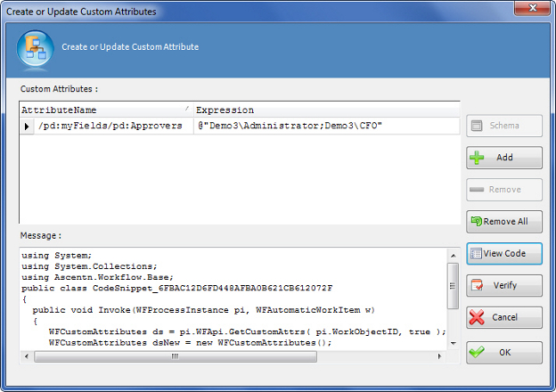Click the View Code button icon

point(477,253)
